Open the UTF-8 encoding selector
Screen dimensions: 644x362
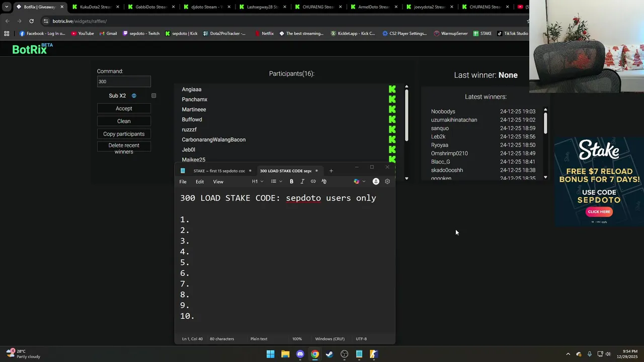[x=361, y=339]
